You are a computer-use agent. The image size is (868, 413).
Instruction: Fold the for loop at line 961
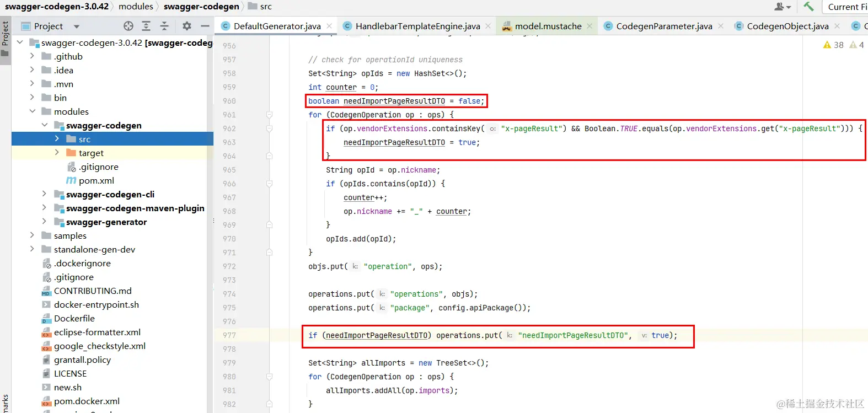269,115
